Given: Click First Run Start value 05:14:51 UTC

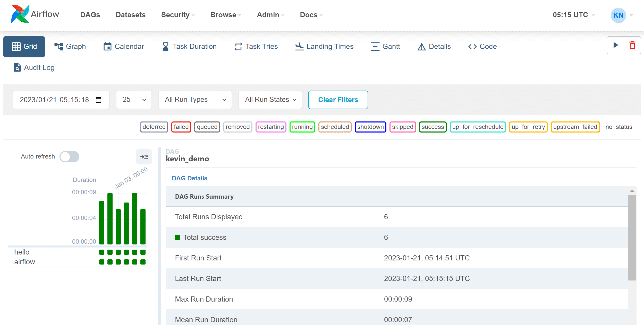Looking at the screenshot, I should tap(427, 258).
